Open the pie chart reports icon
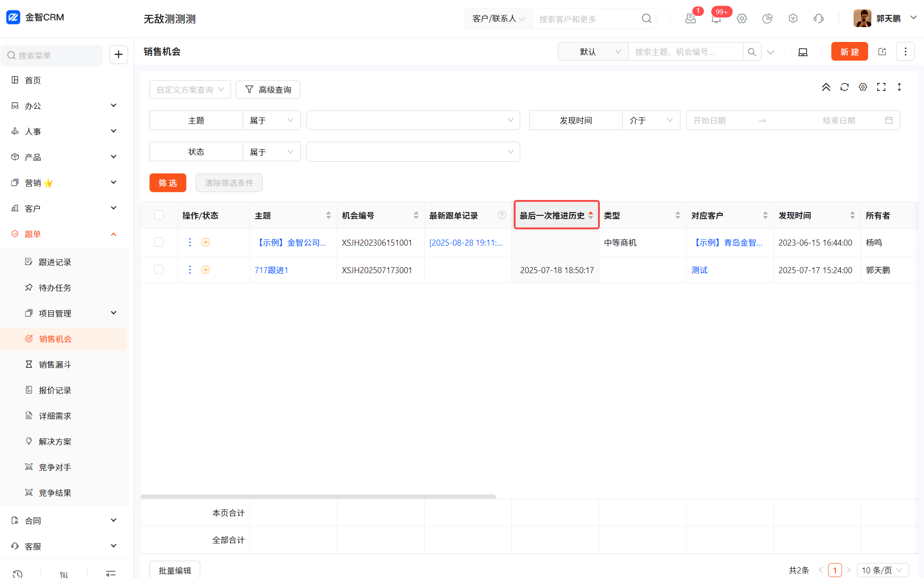Screen dimensions: 924x578 (767, 19)
